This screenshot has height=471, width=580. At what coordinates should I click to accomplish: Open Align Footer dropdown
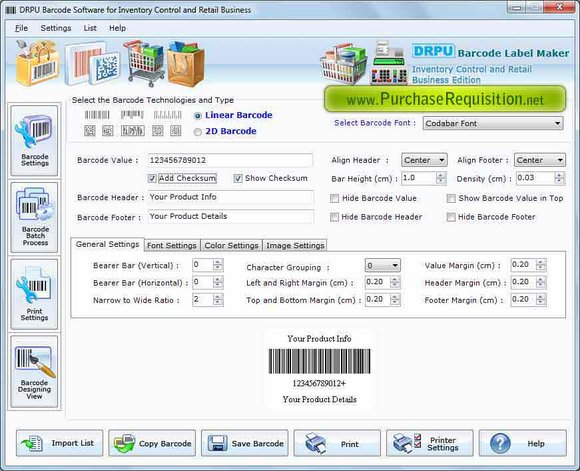540,160
